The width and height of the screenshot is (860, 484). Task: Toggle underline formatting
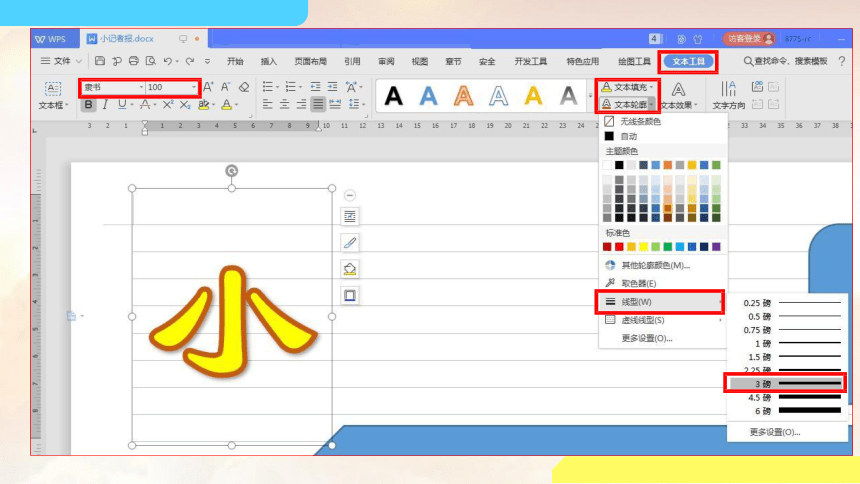122,104
